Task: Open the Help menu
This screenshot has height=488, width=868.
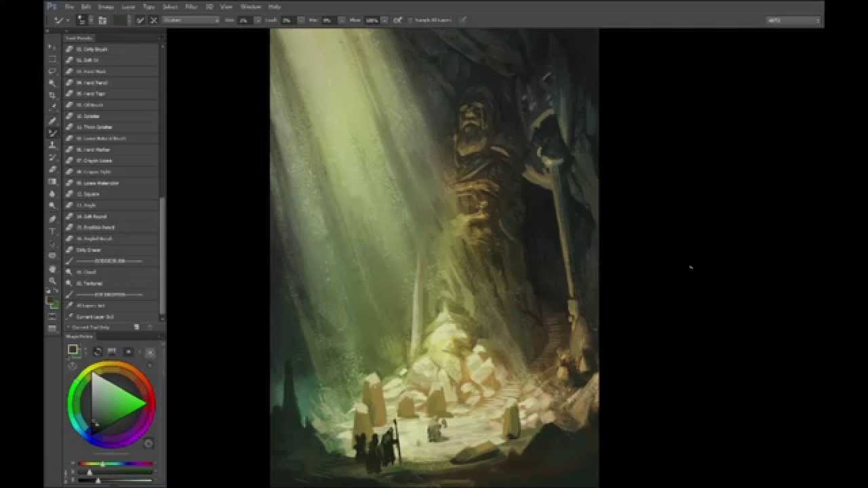Action: click(x=275, y=7)
